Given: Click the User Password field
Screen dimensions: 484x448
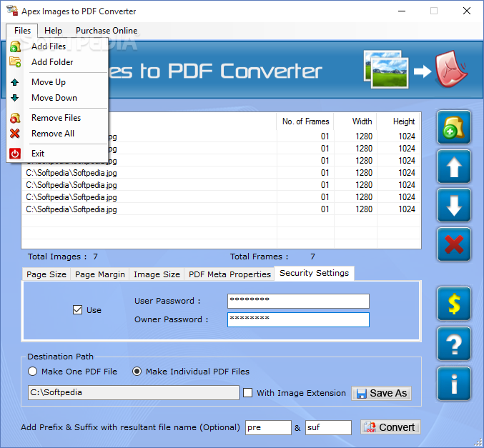Looking at the screenshot, I should click(298, 301).
